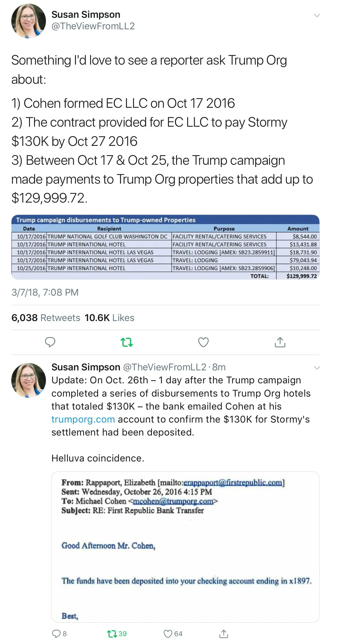The width and height of the screenshot is (341, 644).
Task: Share the update tweet
Action: point(223,634)
